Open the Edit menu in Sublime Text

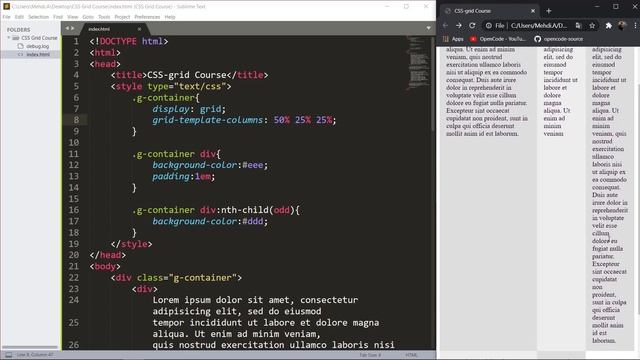(19, 17)
